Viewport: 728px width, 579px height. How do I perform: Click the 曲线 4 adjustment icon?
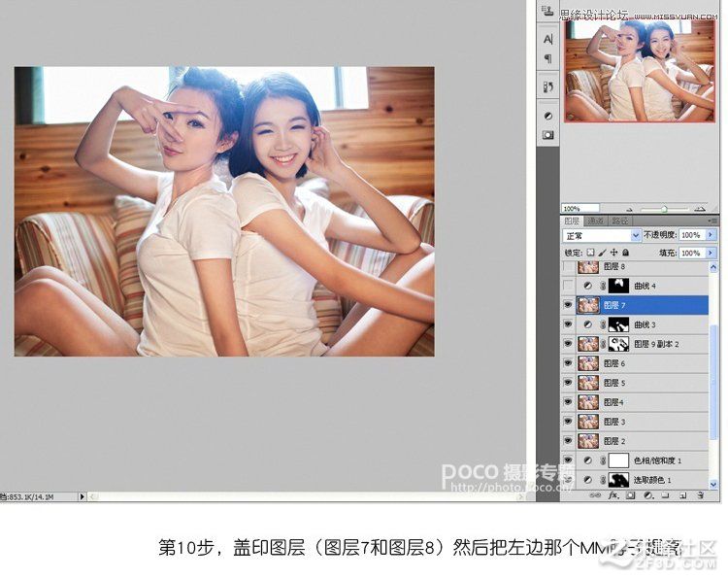pyautogui.click(x=587, y=286)
